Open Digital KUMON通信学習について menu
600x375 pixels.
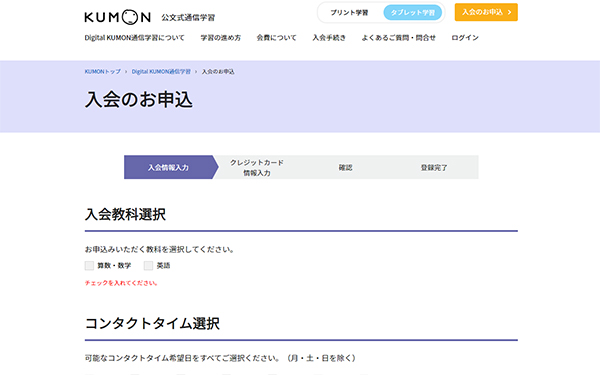(134, 38)
